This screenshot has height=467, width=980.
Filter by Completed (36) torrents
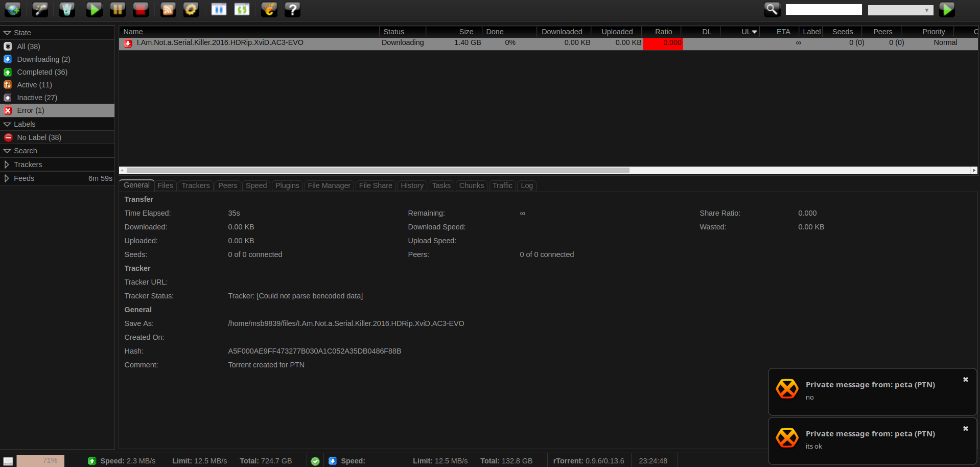click(57, 72)
